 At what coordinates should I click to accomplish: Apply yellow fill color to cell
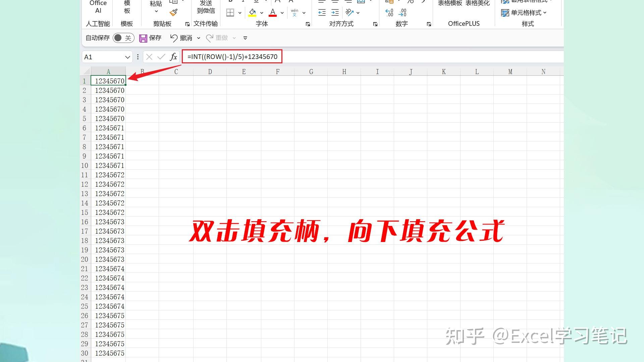(253, 12)
